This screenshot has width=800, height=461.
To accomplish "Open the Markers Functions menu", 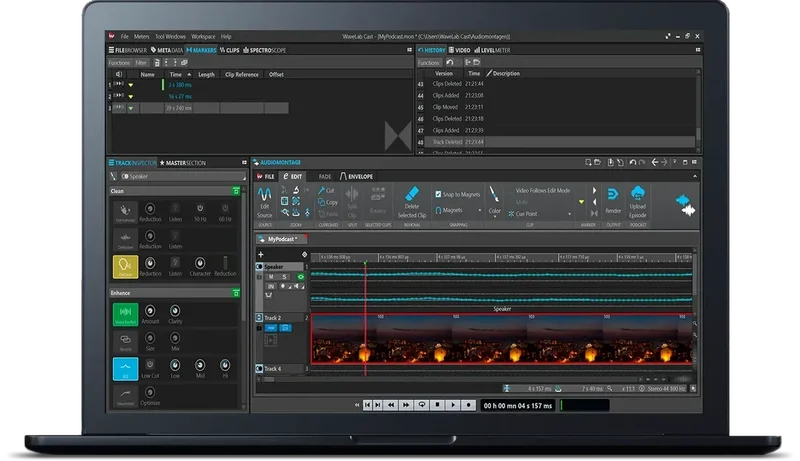I will (119, 63).
